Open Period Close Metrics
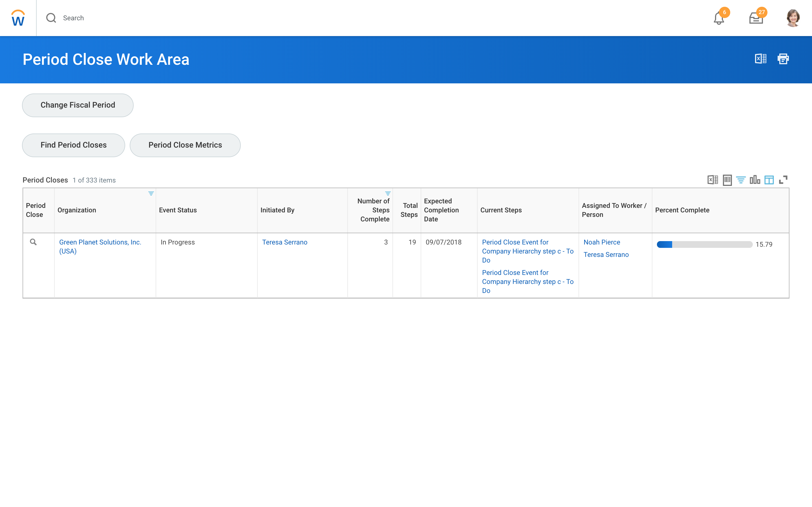The image size is (812, 507). [185, 145]
